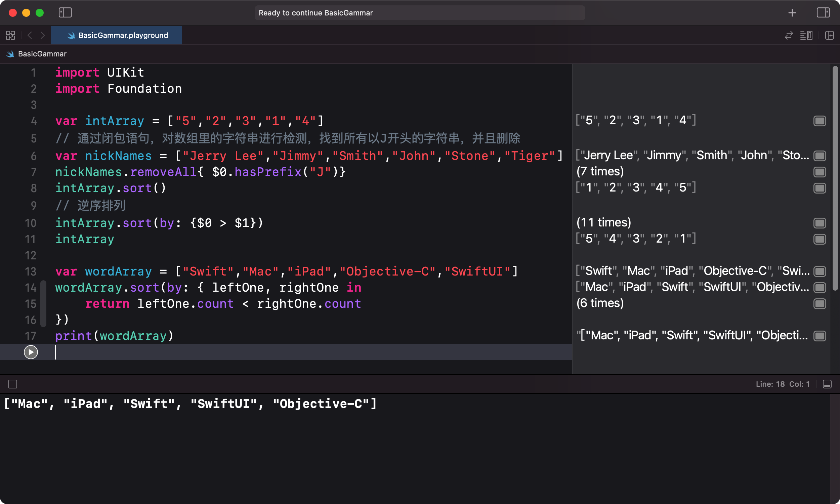Click the nickNames declaration on line 6
The image size is (840, 504).
[118, 156]
